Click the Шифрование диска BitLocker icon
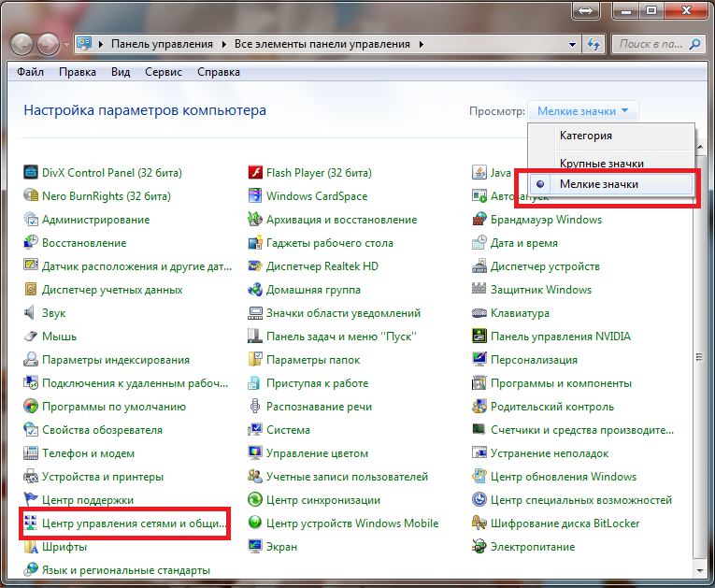Viewport: 715px width, 588px height. [479, 523]
